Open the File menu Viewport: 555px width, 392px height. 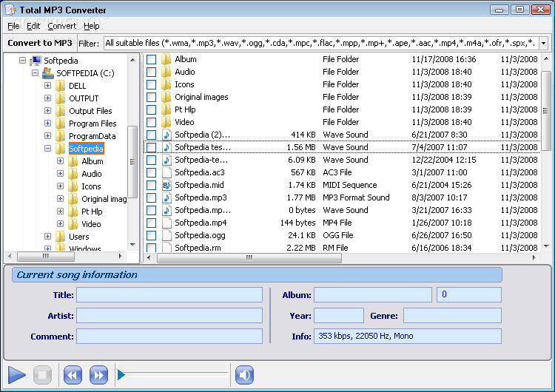(x=13, y=26)
